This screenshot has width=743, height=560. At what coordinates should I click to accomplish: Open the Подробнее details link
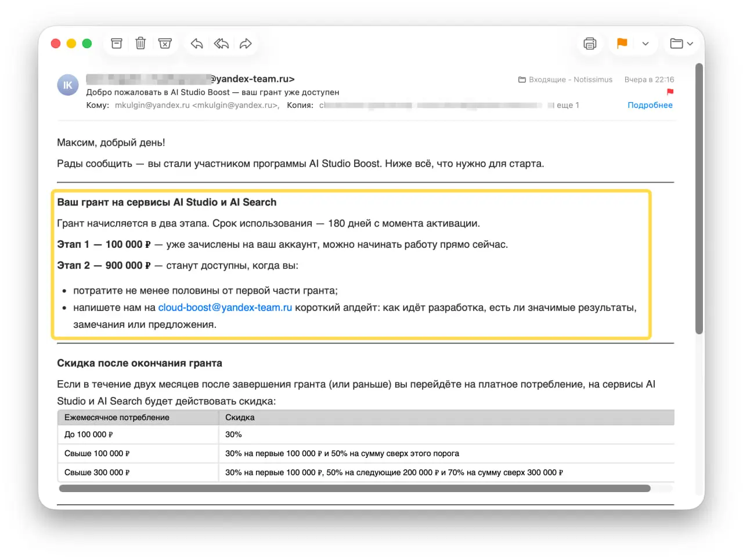[x=650, y=105]
